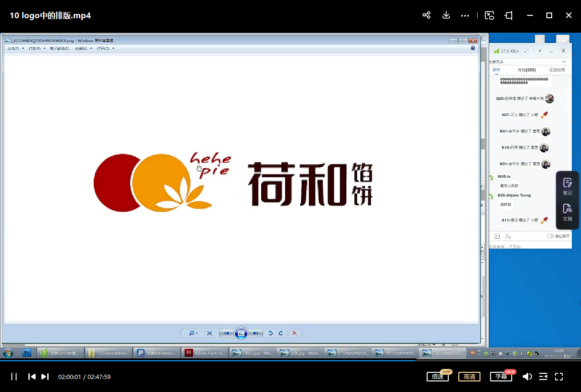Screen dimensions: 581x392
Task: Open Photoshop from the taskbar
Action: click(x=27, y=353)
